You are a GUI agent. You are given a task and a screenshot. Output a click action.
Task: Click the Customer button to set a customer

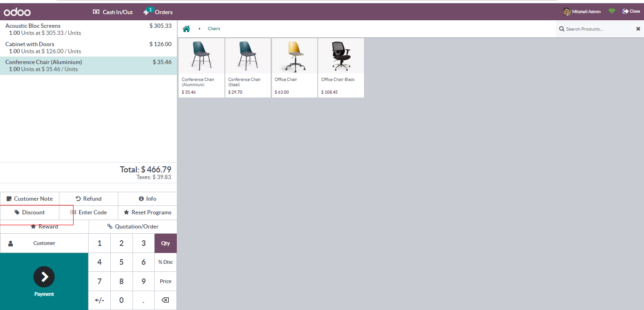(44, 243)
